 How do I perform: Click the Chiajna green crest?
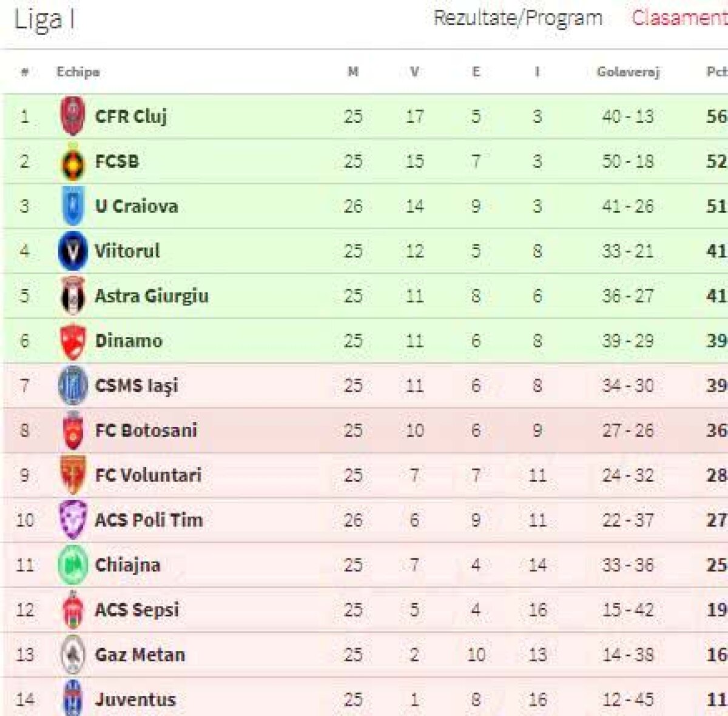pos(73,565)
